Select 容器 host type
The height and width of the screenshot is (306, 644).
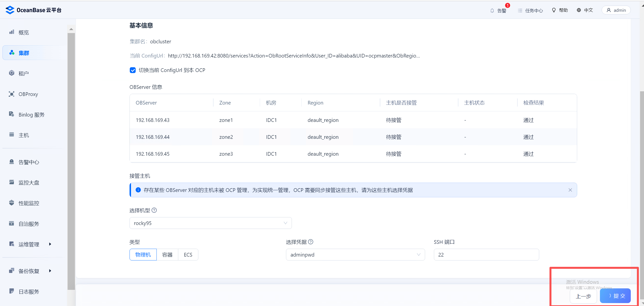point(167,255)
